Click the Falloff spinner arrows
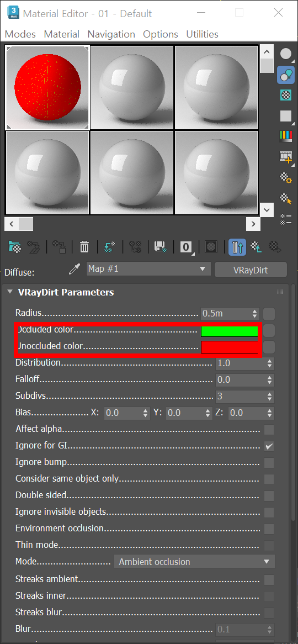Screen dimensions: 298x644 tap(270, 380)
